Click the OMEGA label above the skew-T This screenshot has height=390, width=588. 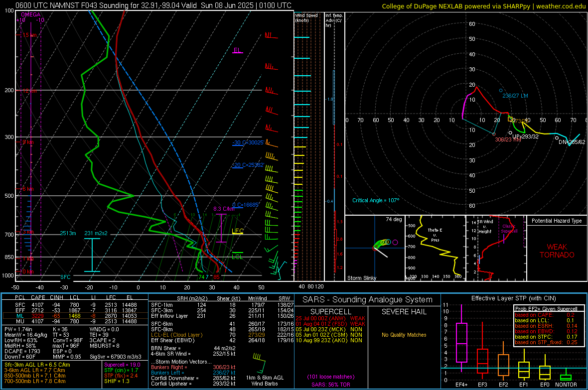pos(31,14)
